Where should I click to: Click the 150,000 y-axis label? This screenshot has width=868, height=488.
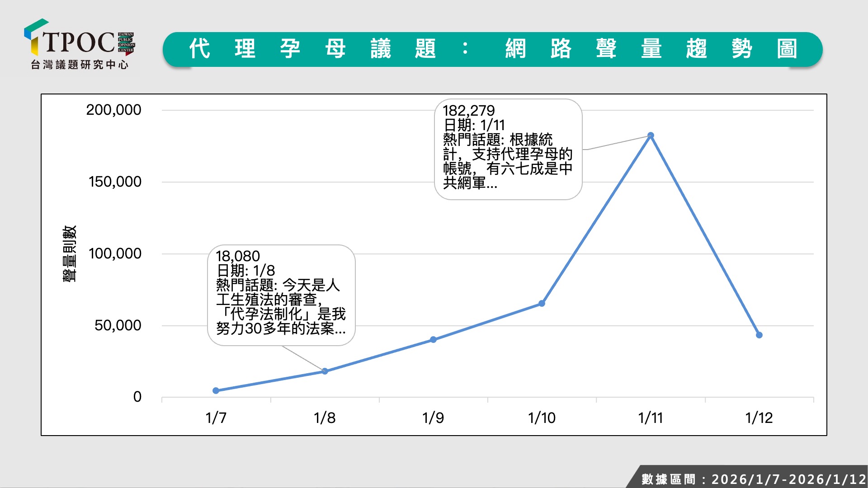tap(115, 182)
